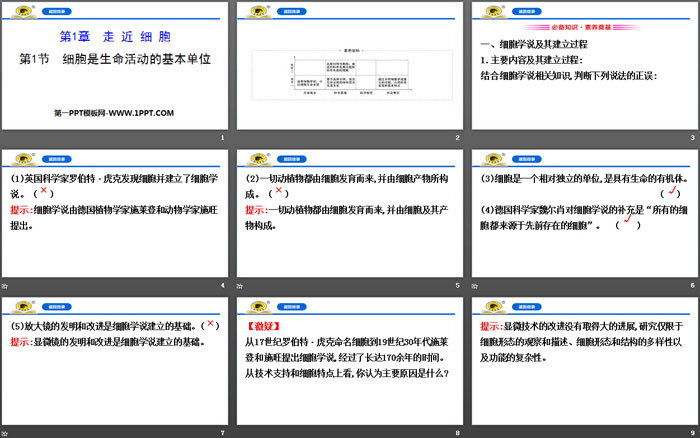Click the heading 一、细胞学说及其建立过程
The image size is (700, 438).
[534, 44]
